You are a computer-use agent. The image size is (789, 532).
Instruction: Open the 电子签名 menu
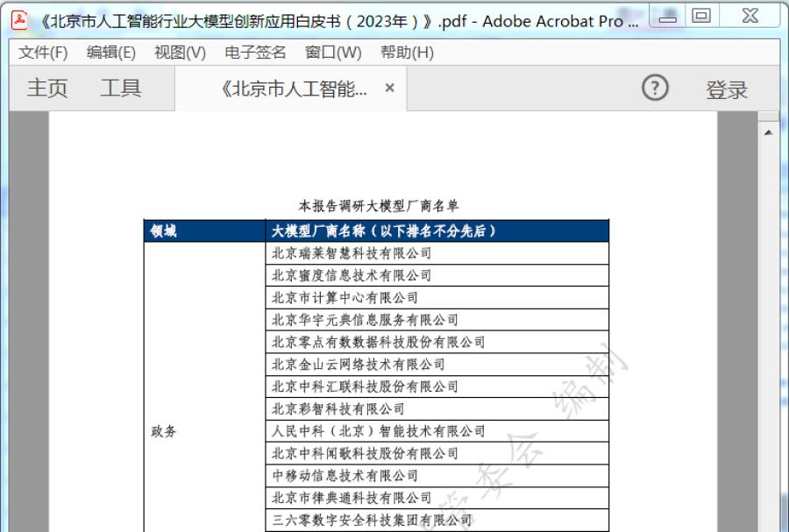255,53
